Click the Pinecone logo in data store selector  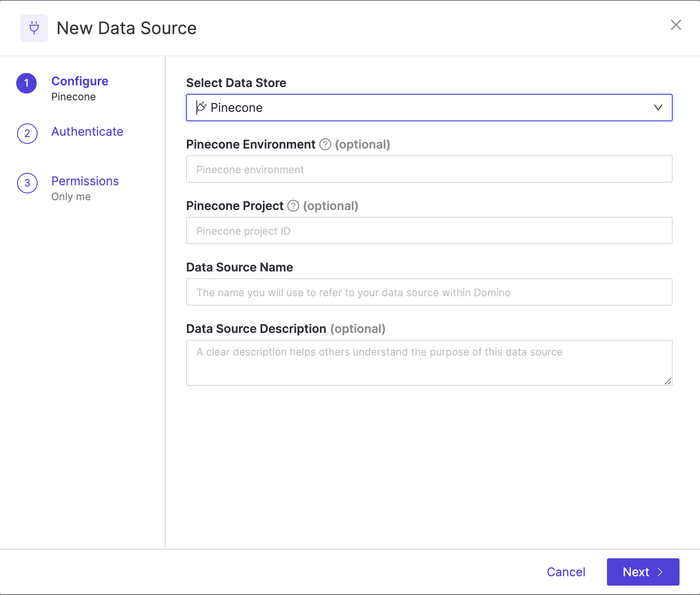click(x=201, y=108)
